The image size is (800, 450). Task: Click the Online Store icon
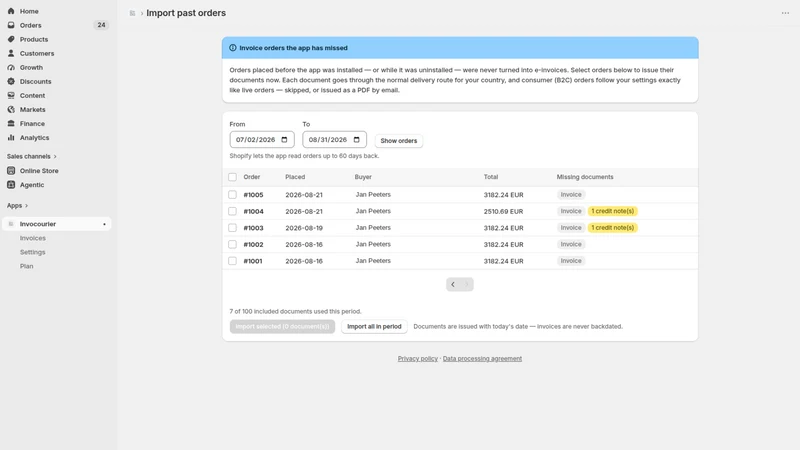[11, 170]
